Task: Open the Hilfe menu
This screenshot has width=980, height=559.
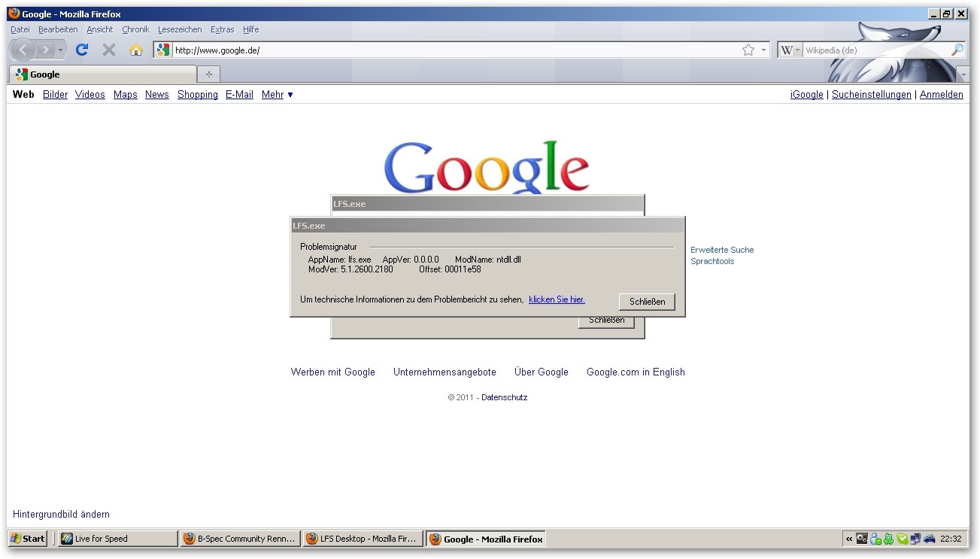Action: click(251, 29)
